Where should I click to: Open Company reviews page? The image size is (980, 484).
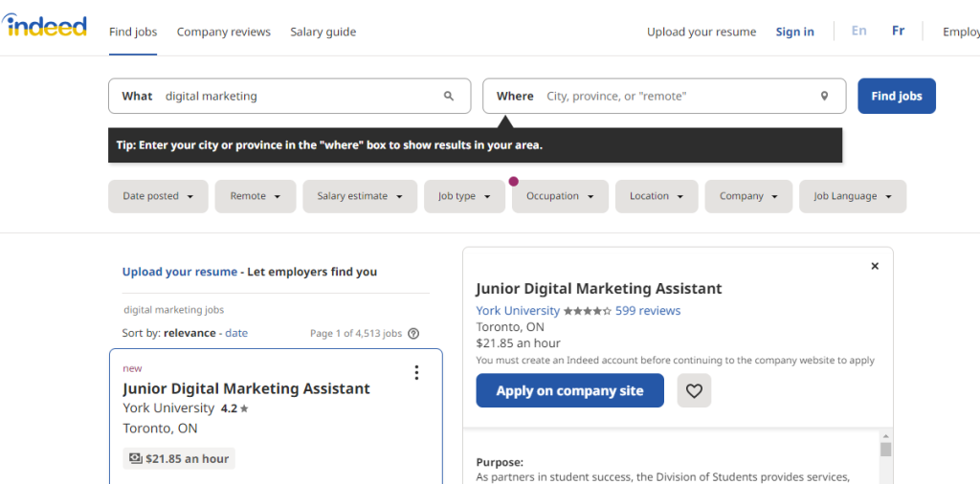click(224, 32)
